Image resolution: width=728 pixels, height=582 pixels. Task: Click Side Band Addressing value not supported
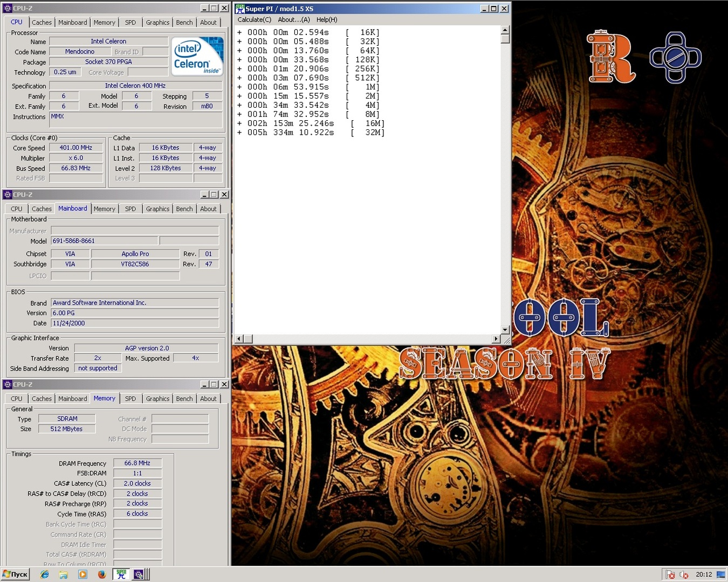(x=98, y=368)
